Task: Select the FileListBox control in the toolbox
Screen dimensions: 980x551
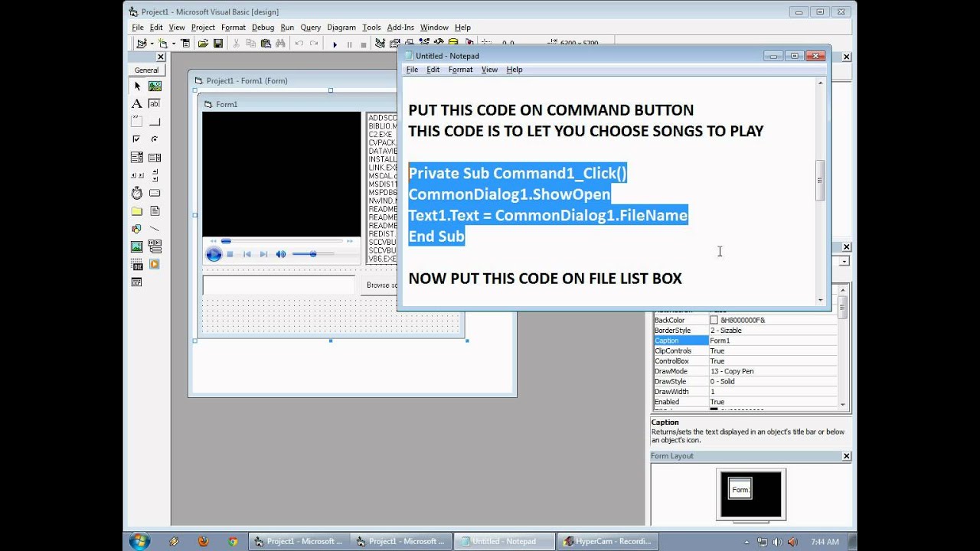Action: click(155, 210)
